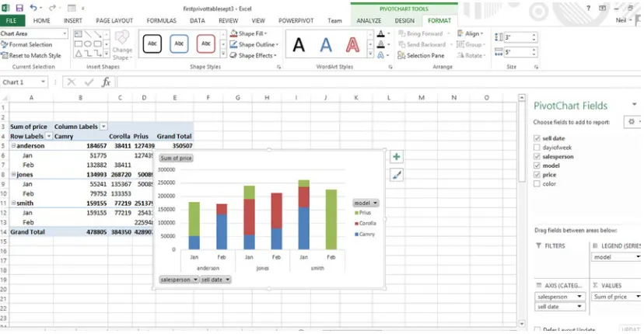Open the sell date axis field button on chart
The height and width of the screenshot is (334, 644).
point(215,280)
